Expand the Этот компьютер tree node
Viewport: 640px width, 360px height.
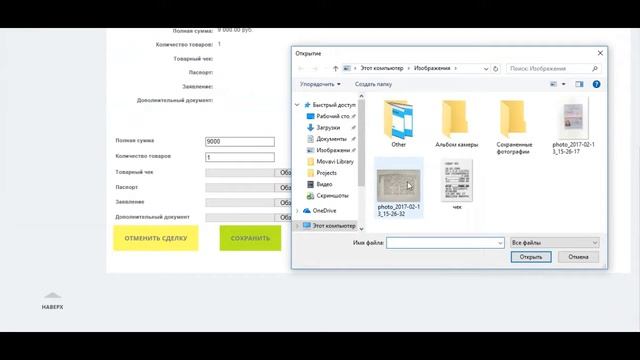click(297, 226)
